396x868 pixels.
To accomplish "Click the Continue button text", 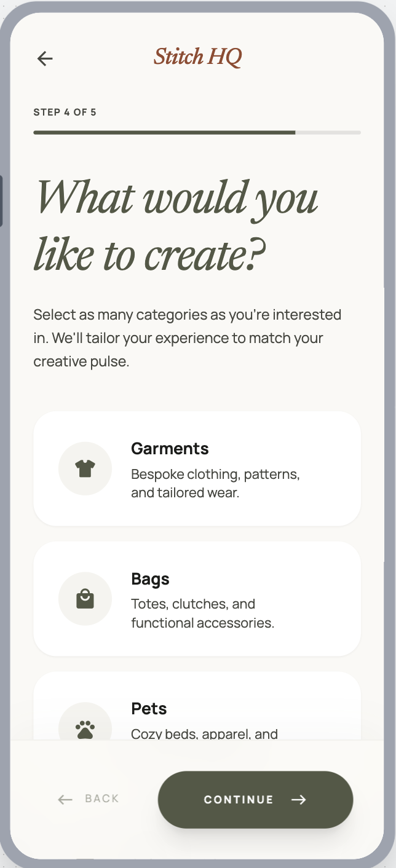I will (x=239, y=799).
